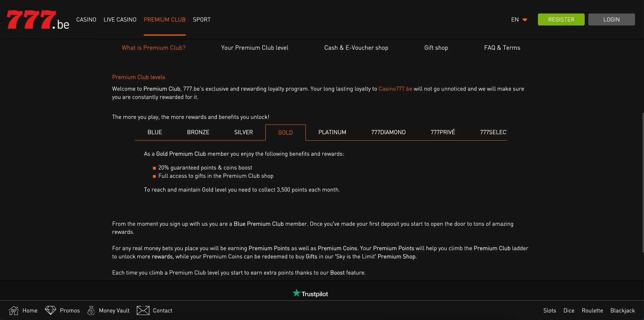Select PREMIUM CLUB in top navigation
The height and width of the screenshot is (320, 644).
(x=165, y=20)
